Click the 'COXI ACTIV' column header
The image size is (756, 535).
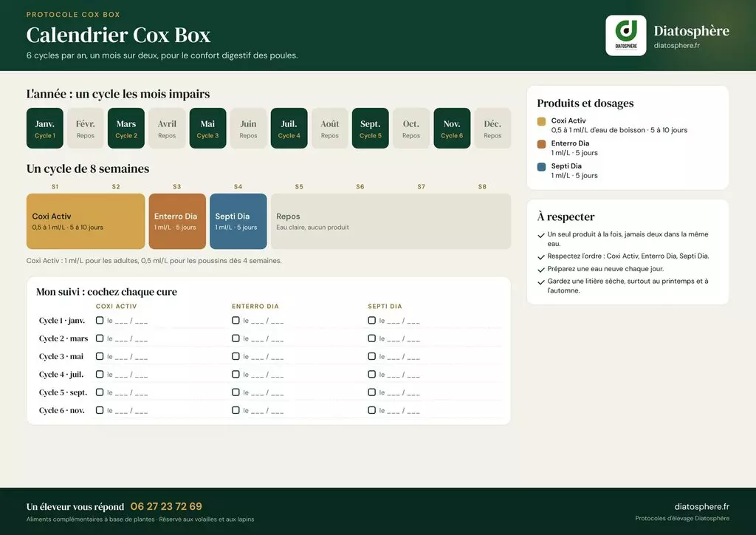pyautogui.click(x=116, y=307)
